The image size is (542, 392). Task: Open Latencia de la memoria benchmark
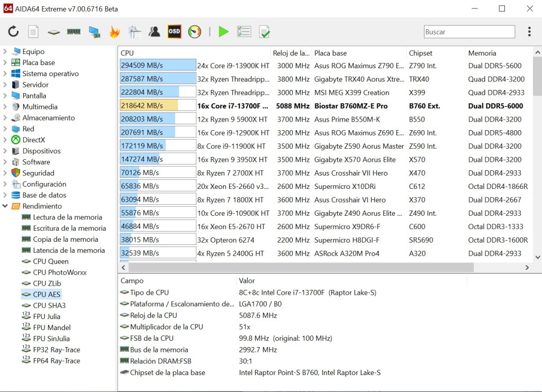tap(69, 250)
